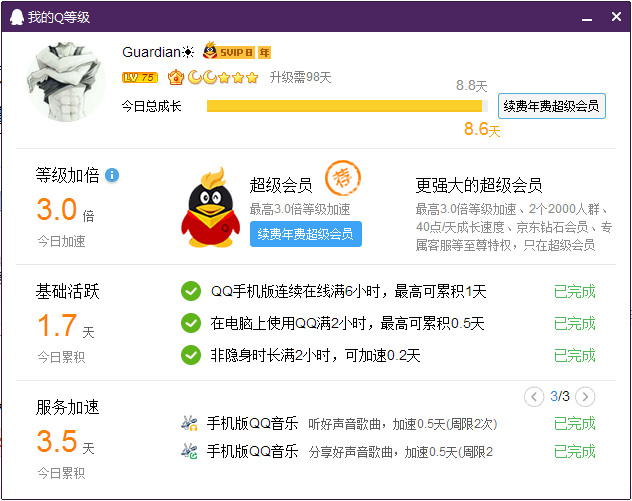632x501 pixels.
Task: Click 已完成 for QQ手机版连续在线满6小时
Action: pyautogui.click(x=575, y=291)
